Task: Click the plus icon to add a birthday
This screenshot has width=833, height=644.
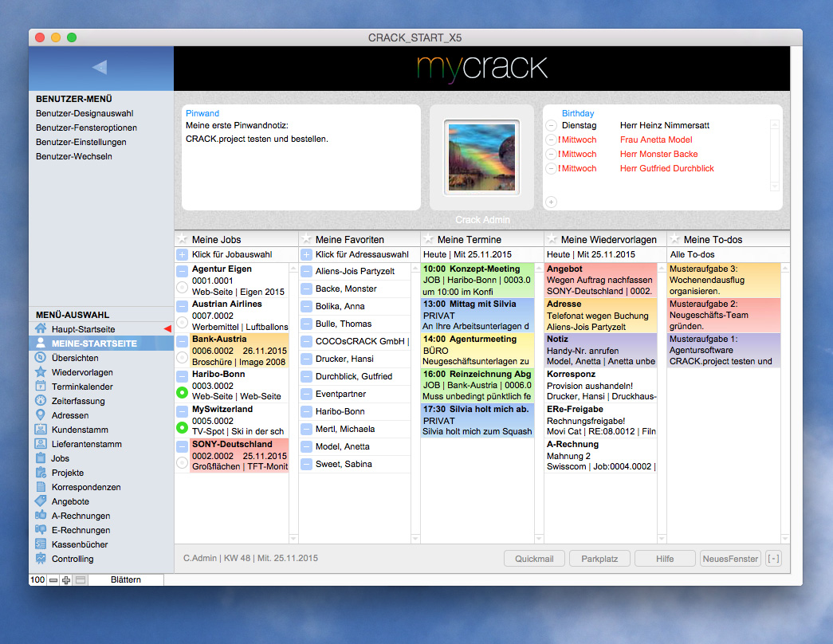Action: pos(551,202)
